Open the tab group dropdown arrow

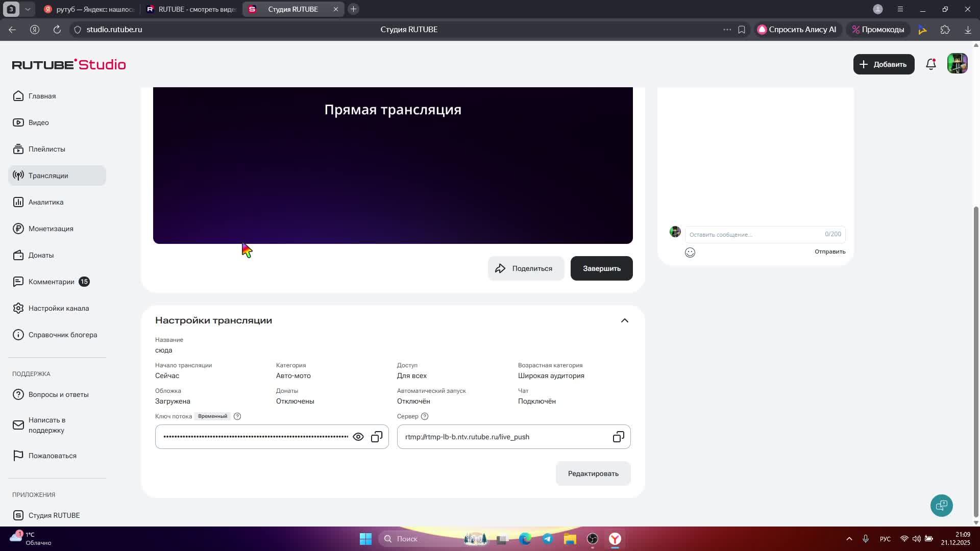28,9
